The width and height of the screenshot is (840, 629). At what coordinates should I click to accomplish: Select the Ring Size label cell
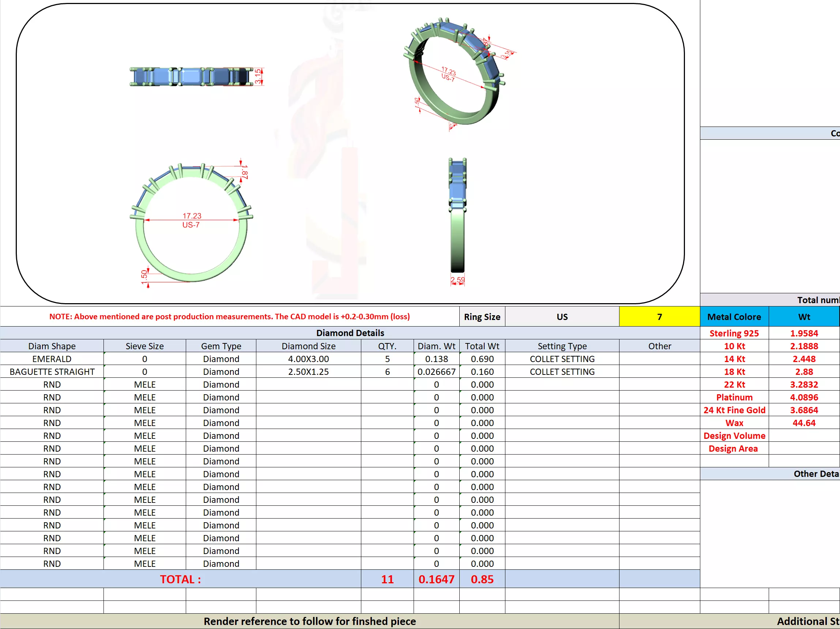[482, 317]
